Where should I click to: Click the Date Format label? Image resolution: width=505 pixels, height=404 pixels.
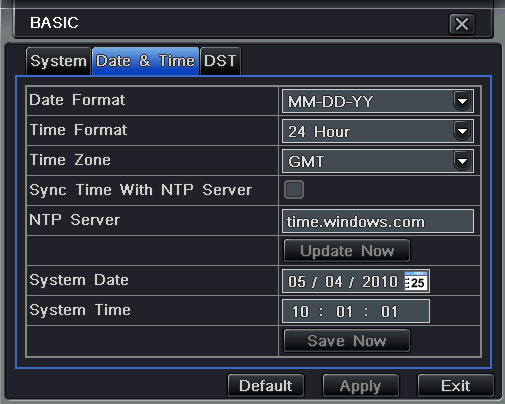(77, 100)
